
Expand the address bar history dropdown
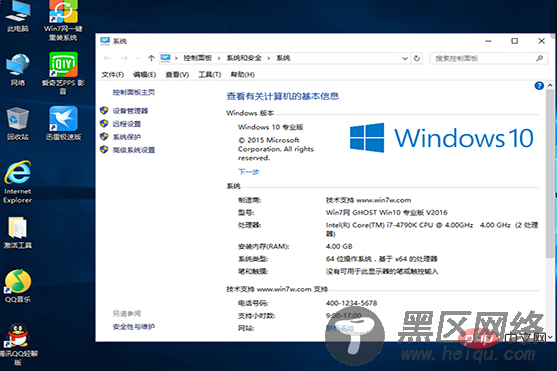[405, 58]
